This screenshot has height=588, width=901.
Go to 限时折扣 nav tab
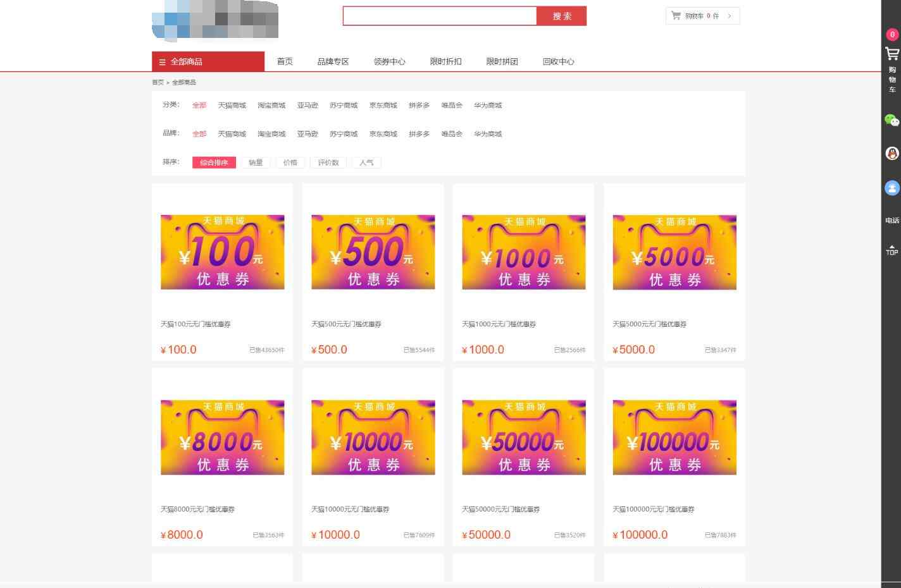point(445,61)
